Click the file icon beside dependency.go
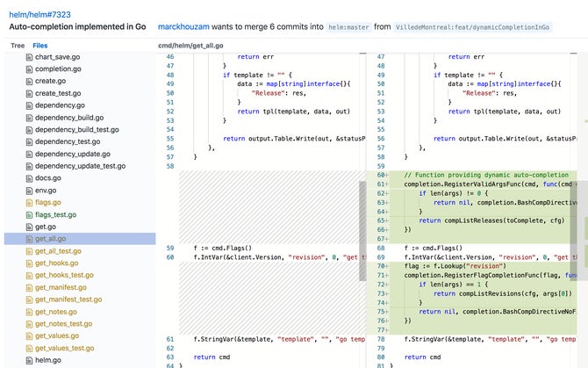Image resolution: width=588 pixels, height=368 pixels. pos(29,105)
